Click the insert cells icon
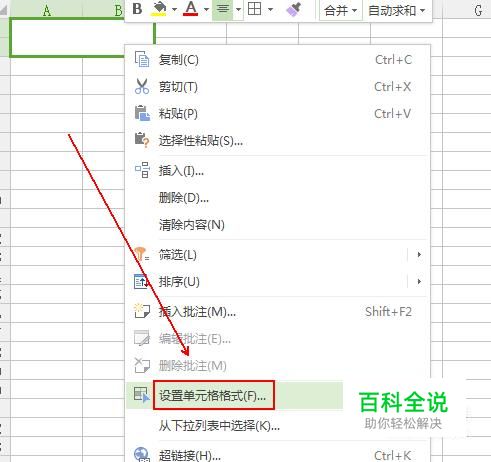This screenshot has width=491, height=462. (142, 170)
